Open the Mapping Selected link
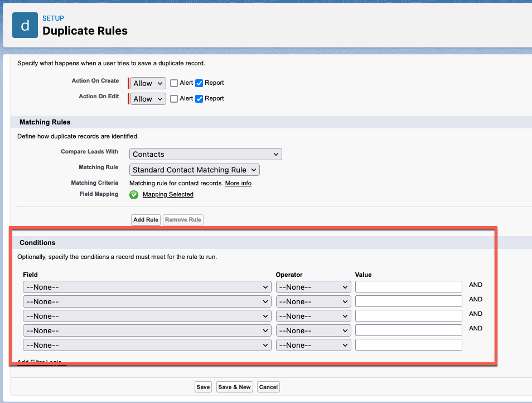532x403 pixels. pos(168,195)
